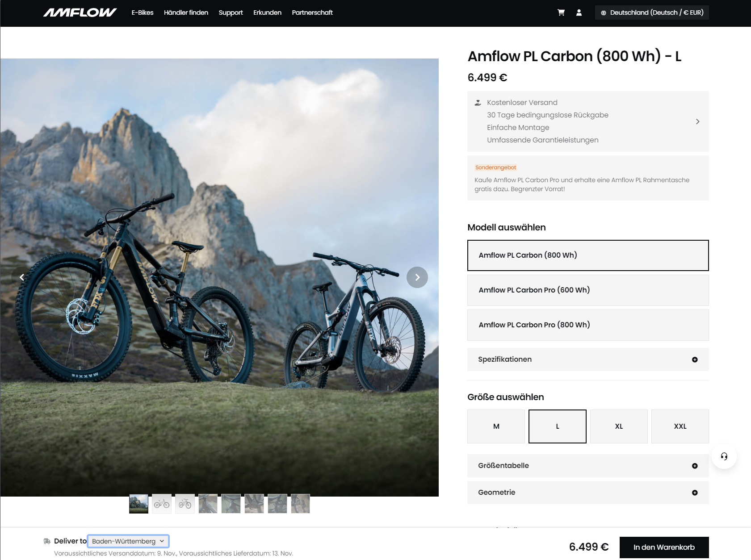Open the Partnerschaft menu item
This screenshot has width=751, height=560.
(312, 13)
